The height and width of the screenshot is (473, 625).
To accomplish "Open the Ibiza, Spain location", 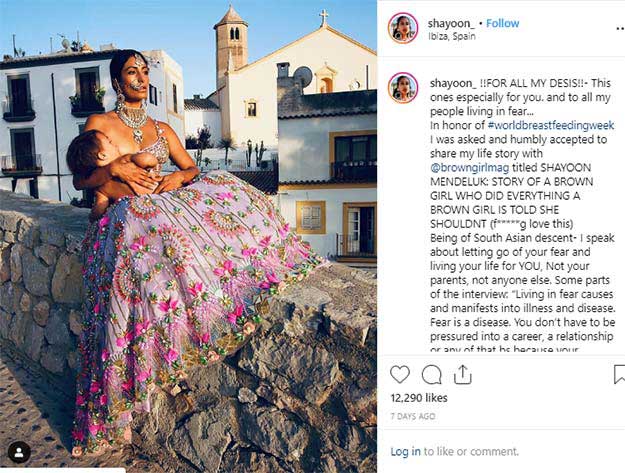I will [452, 36].
